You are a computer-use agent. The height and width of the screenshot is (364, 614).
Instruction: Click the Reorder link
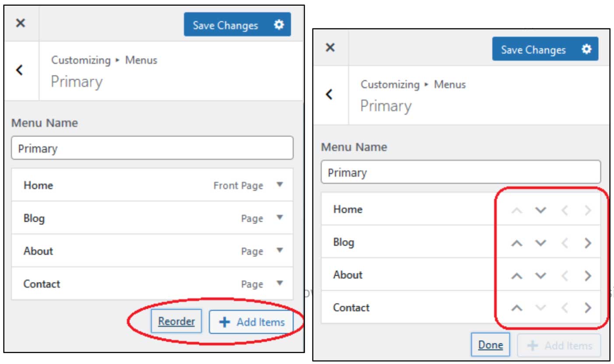[x=175, y=321]
